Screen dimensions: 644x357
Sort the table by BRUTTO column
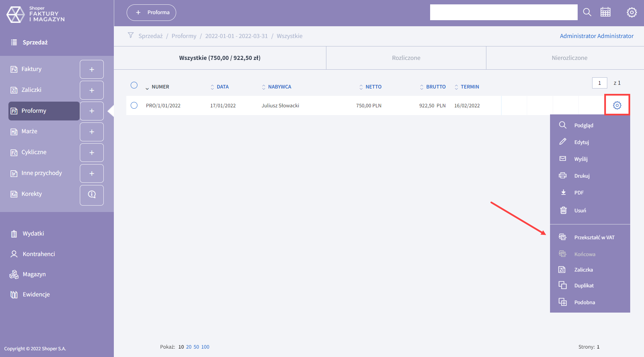(436, 87)
